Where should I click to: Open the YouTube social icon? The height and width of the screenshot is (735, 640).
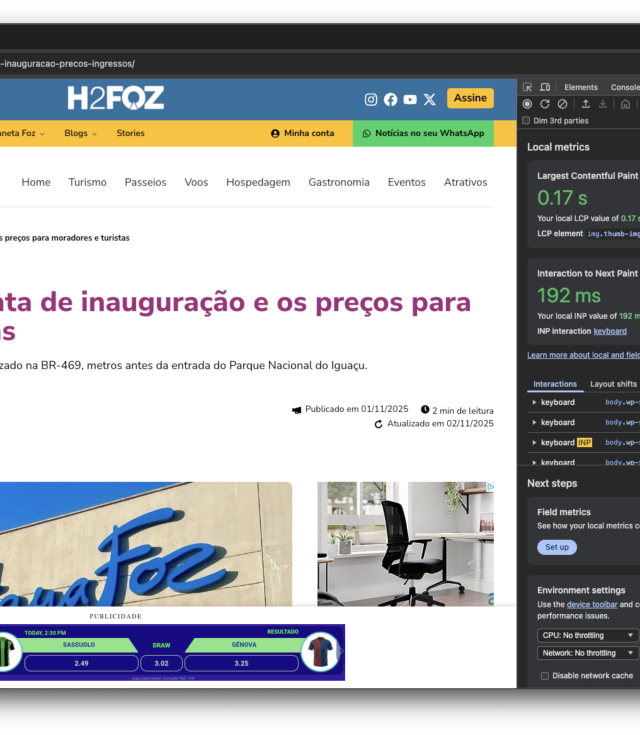tap(410, 99)
